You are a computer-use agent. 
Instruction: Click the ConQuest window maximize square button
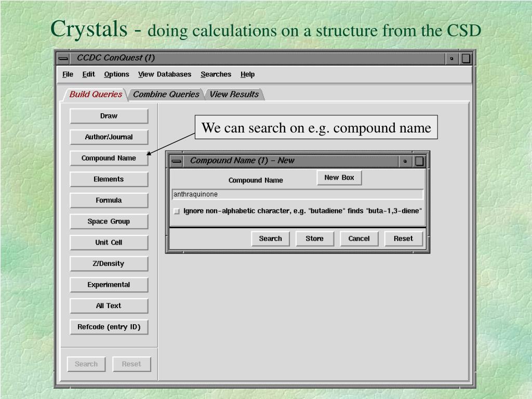pos(466,58)
